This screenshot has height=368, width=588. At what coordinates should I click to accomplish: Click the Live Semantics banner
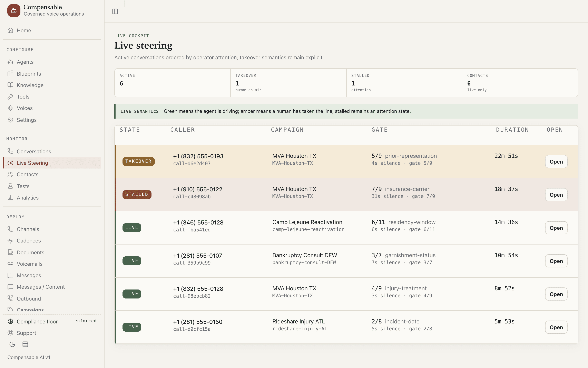346,111
